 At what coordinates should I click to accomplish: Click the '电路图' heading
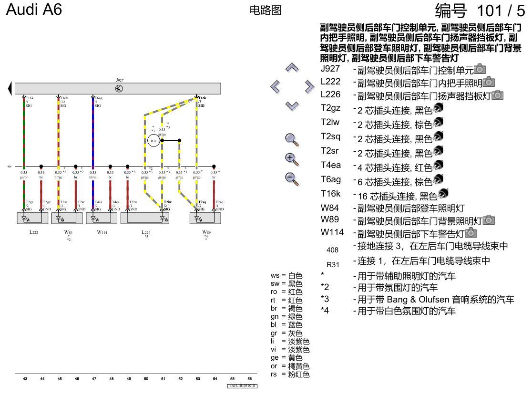266,10
